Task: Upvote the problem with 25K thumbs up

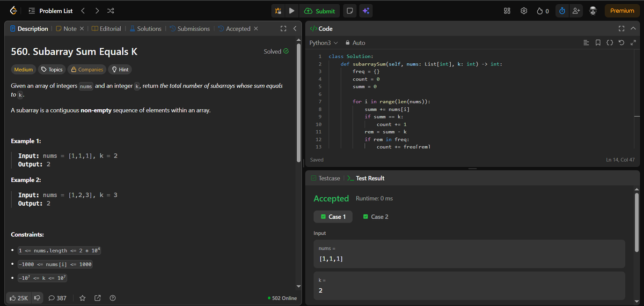Action: (x=19, y=298)
